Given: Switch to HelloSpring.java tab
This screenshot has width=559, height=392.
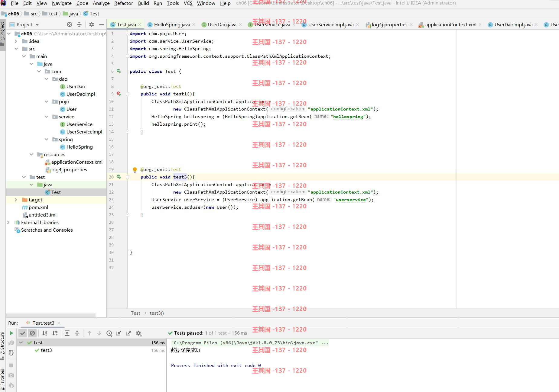Looking at the screenshot, I should (x=172, y=24).
